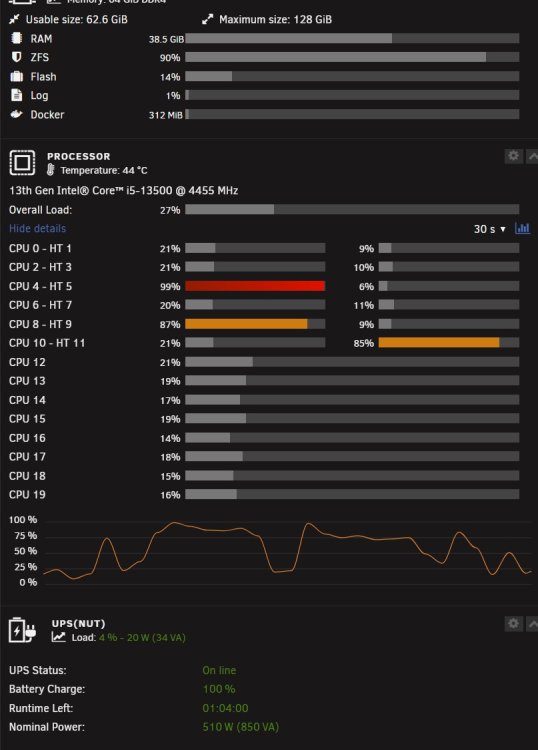Click 'Maximum size: 128 GiB' text
This screenshot has height=750, width=538.
pos(275,20)
